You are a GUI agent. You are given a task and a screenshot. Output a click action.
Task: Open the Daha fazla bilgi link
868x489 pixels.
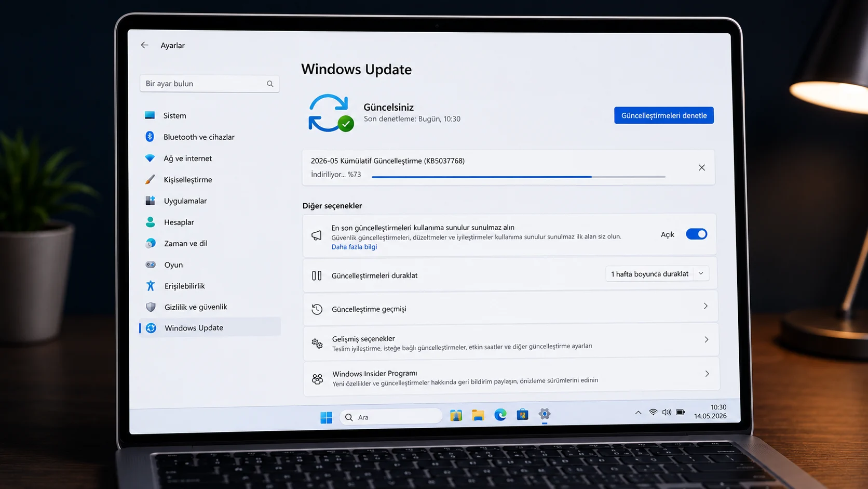tap(354, 247)
